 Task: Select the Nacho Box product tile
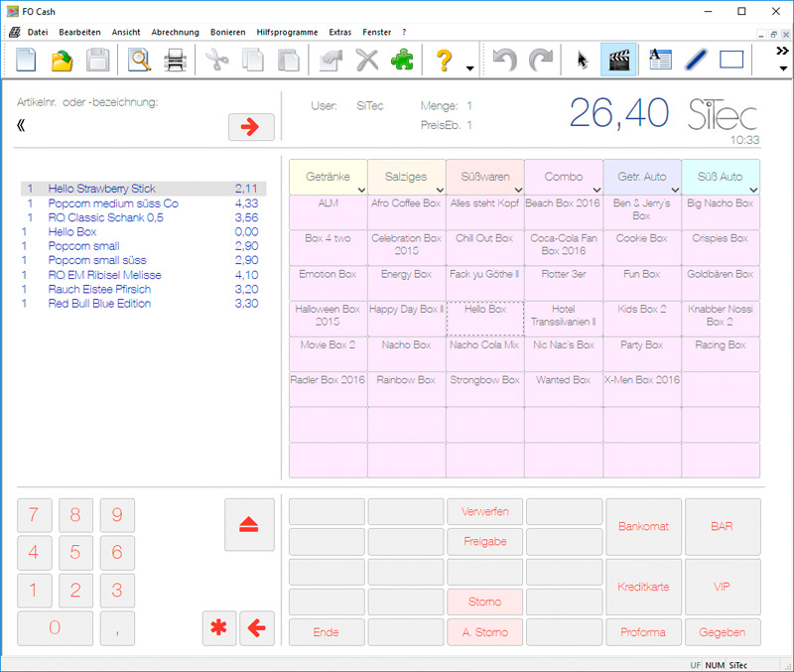point(406,345)
